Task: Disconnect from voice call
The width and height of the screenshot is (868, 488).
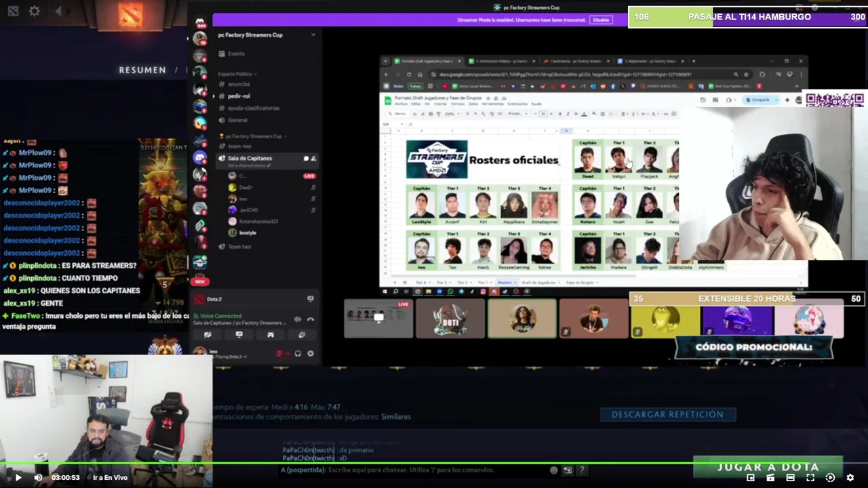Action: coord(311,319)
